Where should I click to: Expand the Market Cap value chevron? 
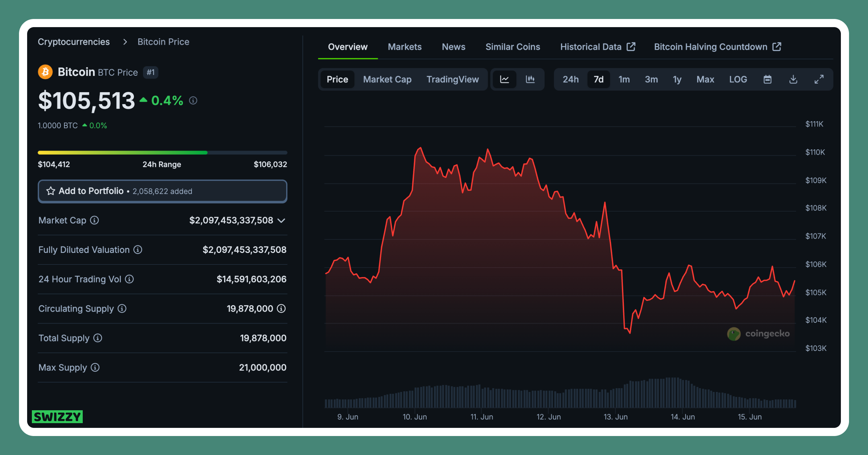[281, 221]
